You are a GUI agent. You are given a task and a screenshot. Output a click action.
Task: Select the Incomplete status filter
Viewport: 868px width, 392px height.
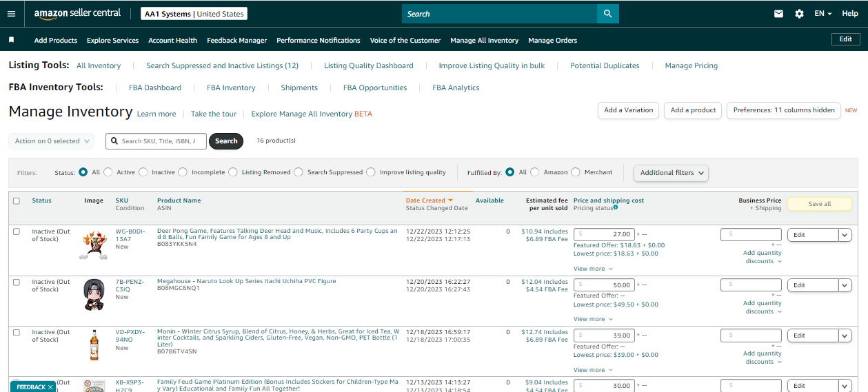pos(183,172)
